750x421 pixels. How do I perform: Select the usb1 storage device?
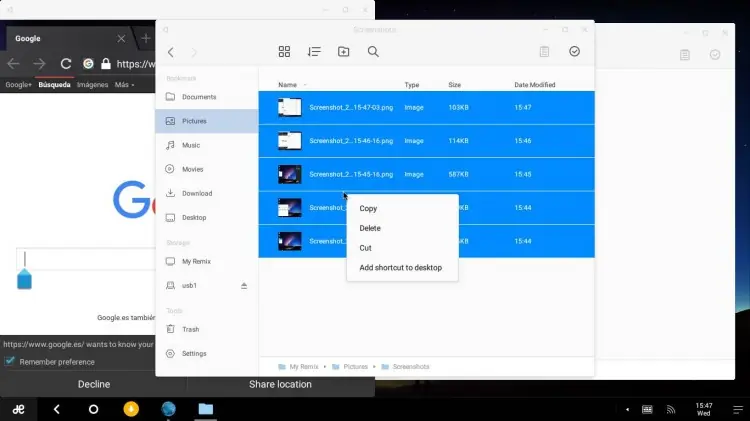189,286
